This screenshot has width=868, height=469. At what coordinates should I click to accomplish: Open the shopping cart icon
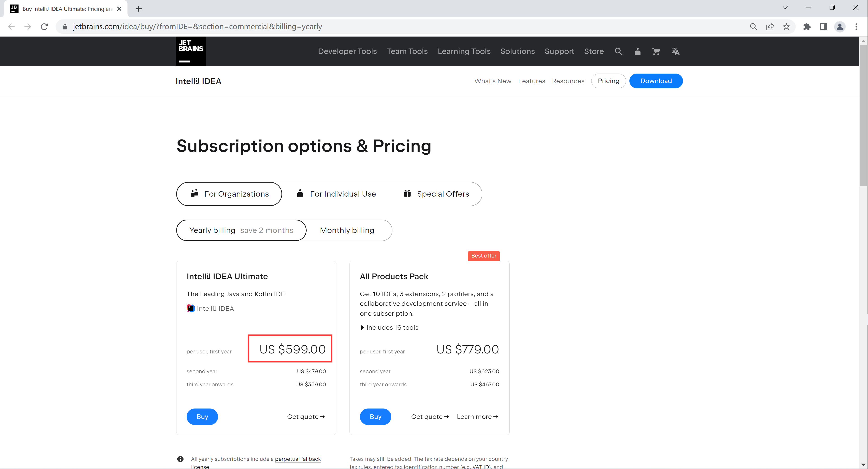(x=656, y=51)
